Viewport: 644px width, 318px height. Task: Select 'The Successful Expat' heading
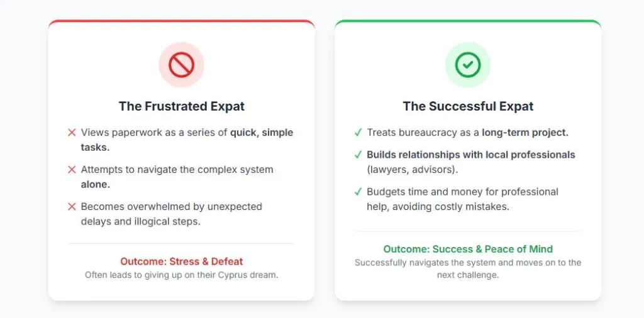pyautogui.click(x=467, y=106)
